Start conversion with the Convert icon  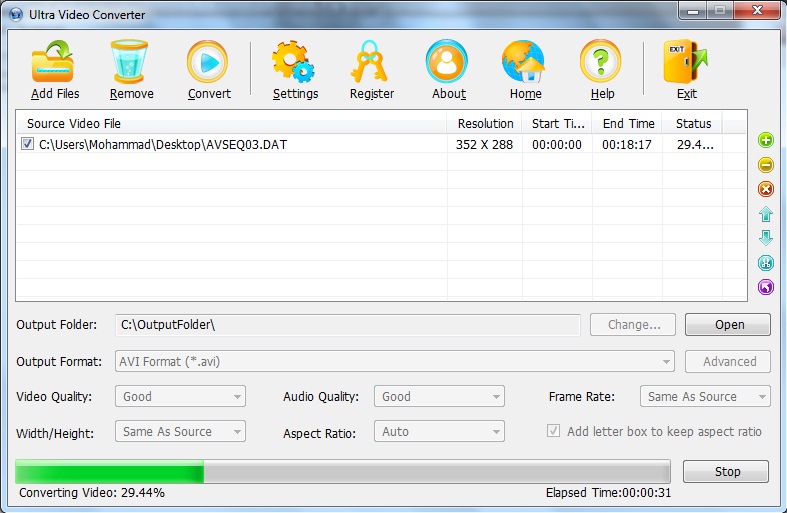pyautogui.click(x=208, y=62)
